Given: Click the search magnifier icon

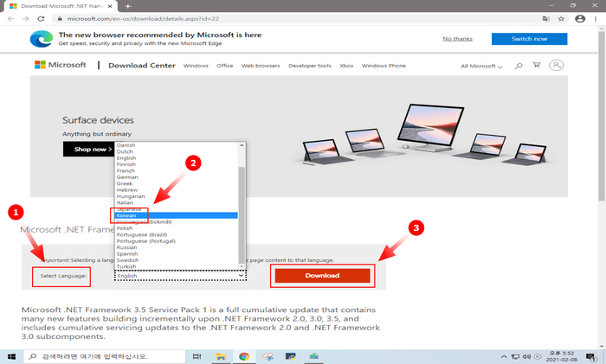Looking at the screenshot, I should [519, 66].
